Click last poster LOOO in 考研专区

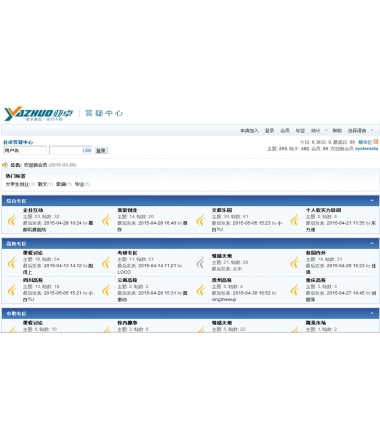[x=124, y=272]
